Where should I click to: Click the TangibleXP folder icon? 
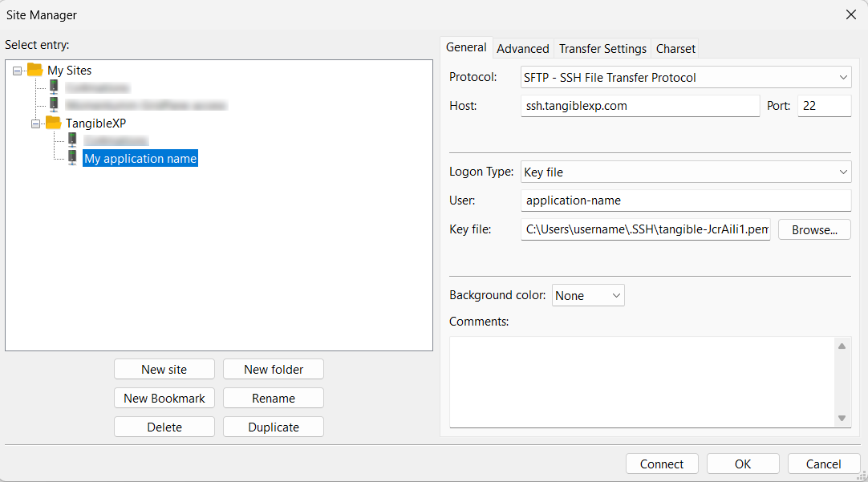click(x=53, y=123)
